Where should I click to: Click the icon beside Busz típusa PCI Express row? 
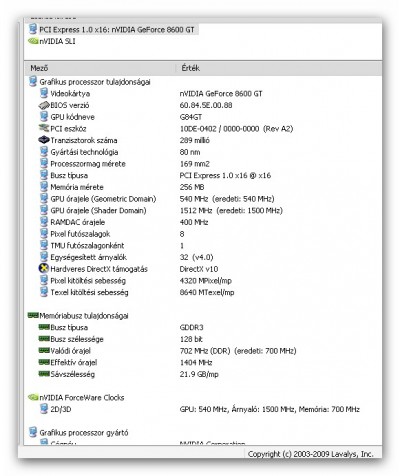point(44,175)
